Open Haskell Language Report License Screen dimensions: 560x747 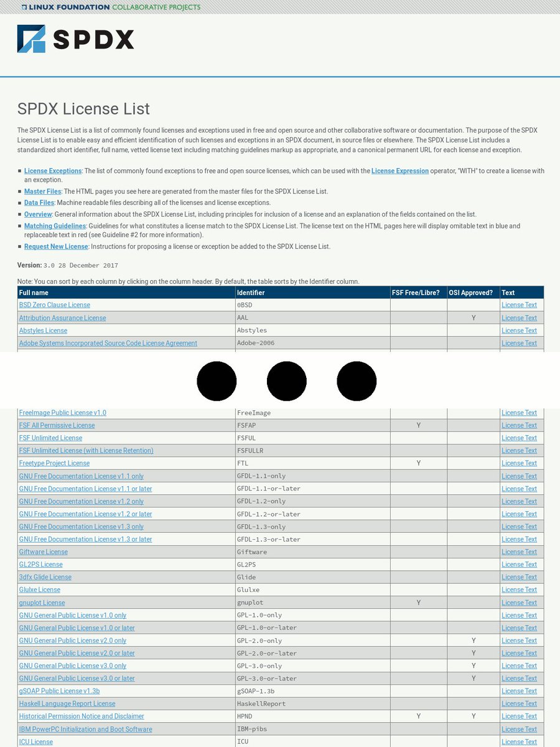(x=67, y=703)
